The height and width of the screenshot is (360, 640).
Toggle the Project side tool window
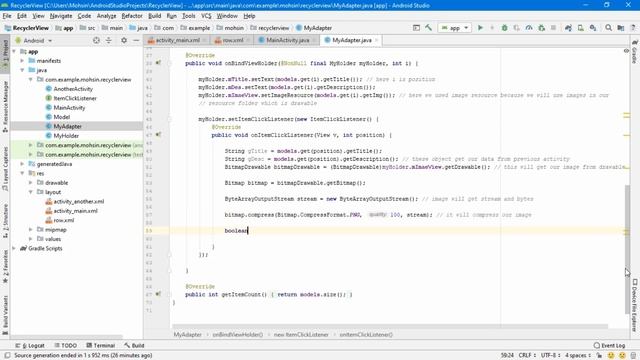(x=5, y=54)
